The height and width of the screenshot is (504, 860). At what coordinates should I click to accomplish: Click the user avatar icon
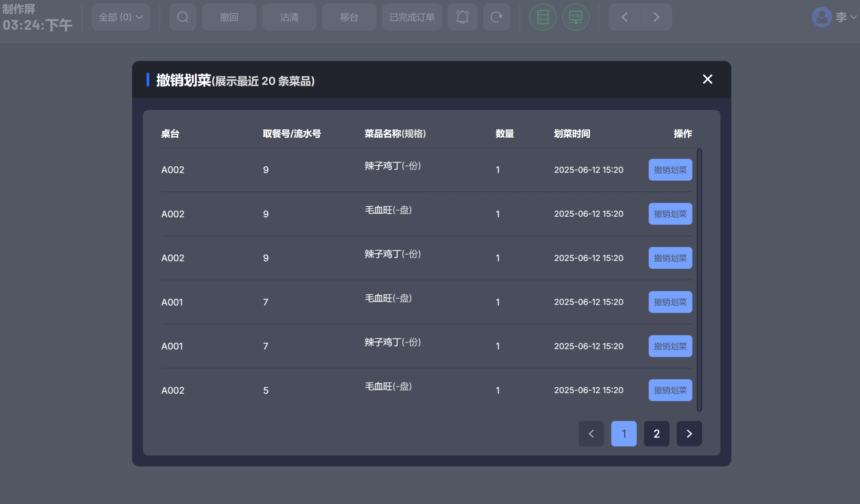822,17
